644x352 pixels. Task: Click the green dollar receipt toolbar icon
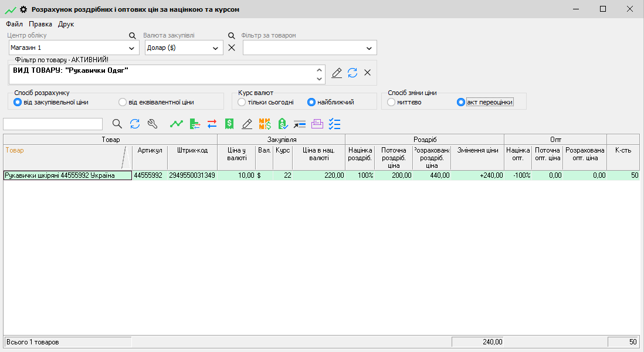click(x=229, y=124)
